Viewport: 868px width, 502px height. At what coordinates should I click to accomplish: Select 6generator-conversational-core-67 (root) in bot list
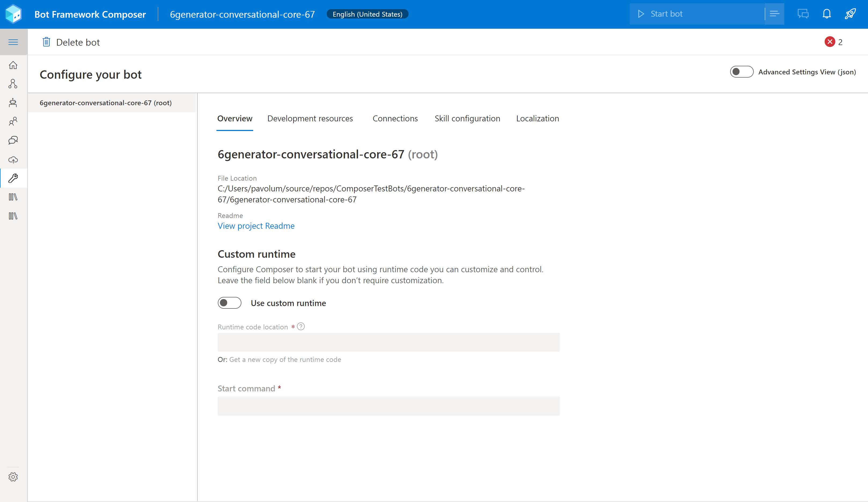point(105,103)
